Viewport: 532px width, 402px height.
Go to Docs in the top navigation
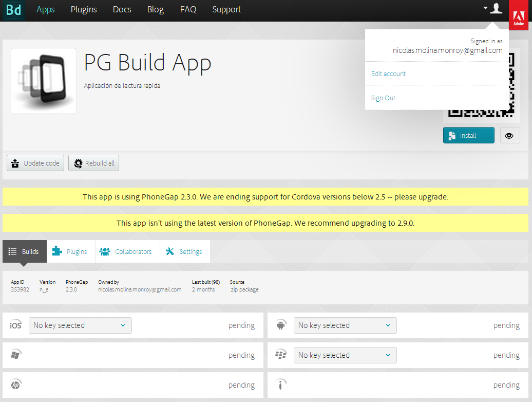[122, 9]
